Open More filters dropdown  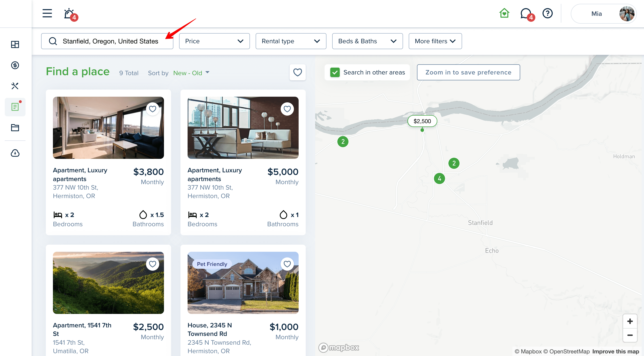pyautogui.click(x=435, y=41)
